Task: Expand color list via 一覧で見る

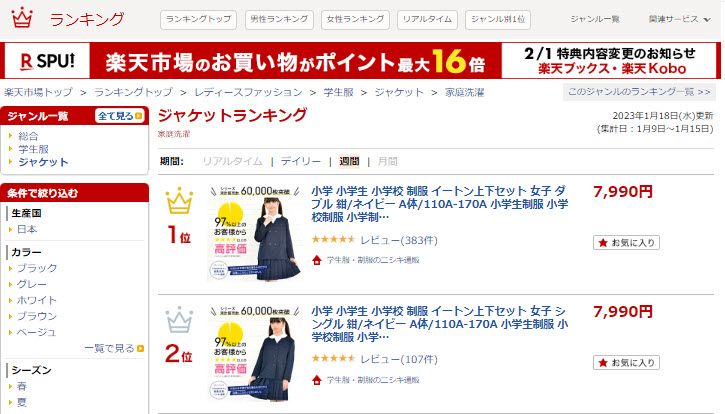Action: [114, 348]
